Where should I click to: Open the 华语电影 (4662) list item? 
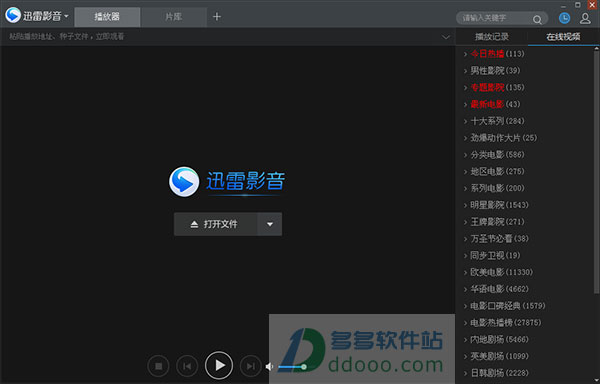click(496, 290)
